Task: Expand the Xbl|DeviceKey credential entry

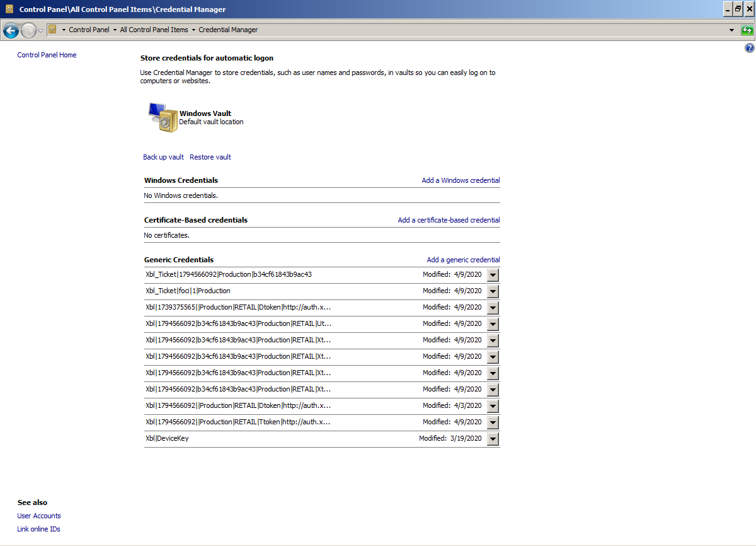Action: coord(493,439)
